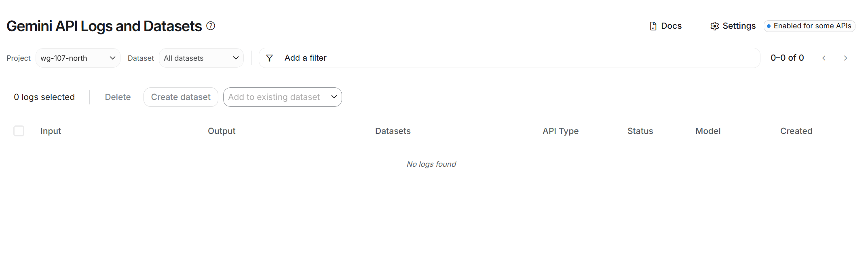Go to next page with right chevron
868x261 pixels.
coord(845,58)
